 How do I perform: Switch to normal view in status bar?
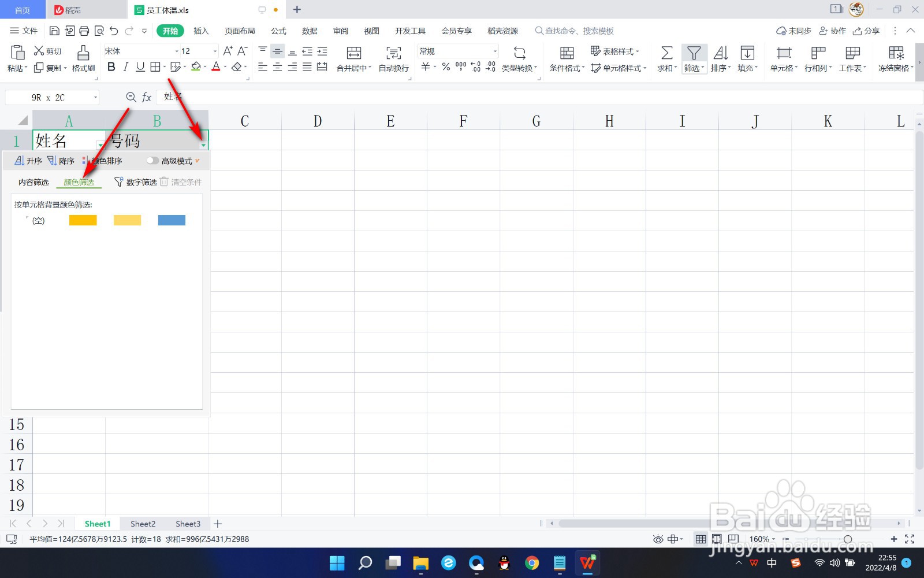(x=701, y=539)
